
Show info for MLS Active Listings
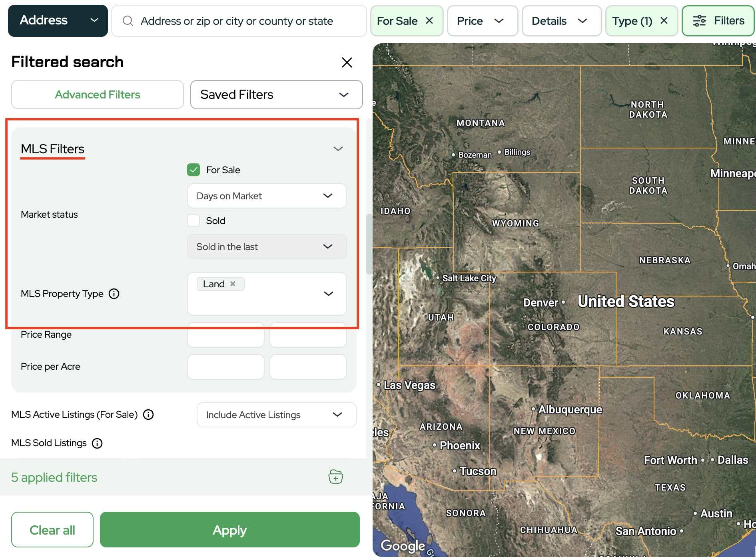148,415
